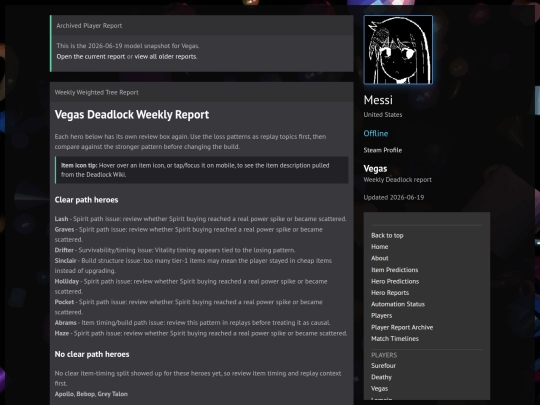This screenshot has height=405, width=540.
Task: Select player Deathy in sidebar
Action: point(381,377)
